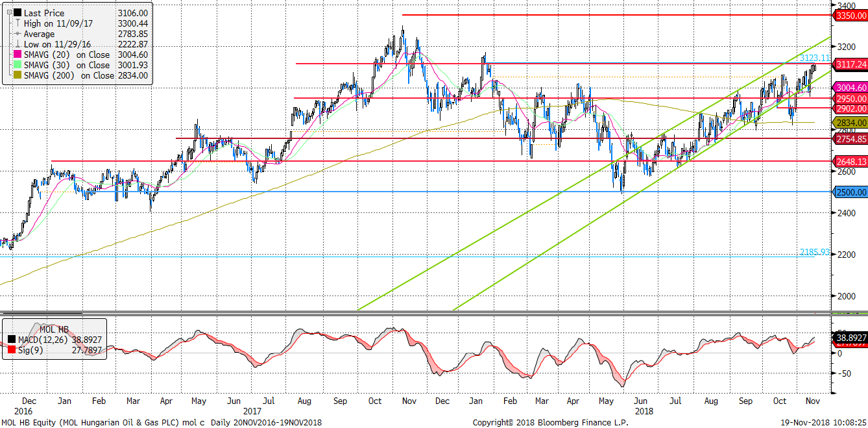This screenshot has height=428, width=868.
Task: Click the 2648.13 red price tag
Action: pyautogui.click(x=851, y=161)
